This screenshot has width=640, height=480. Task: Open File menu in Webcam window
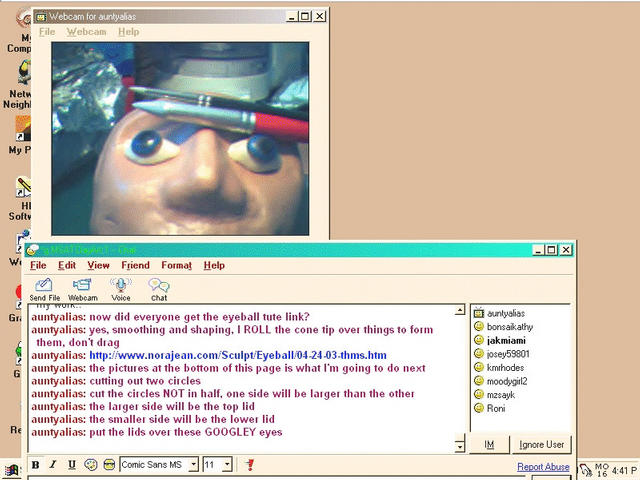[47, 32]
